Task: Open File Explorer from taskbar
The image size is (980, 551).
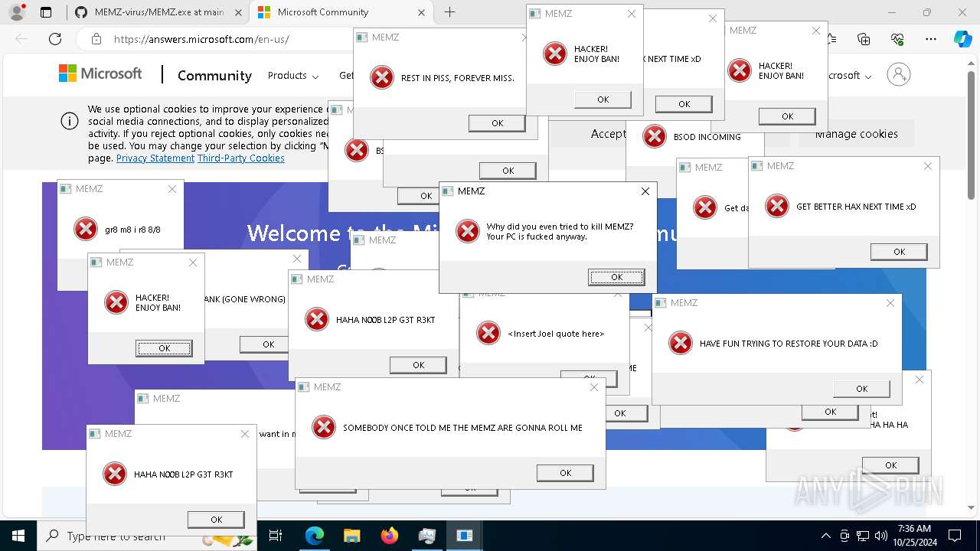Action: coord(351,536)
